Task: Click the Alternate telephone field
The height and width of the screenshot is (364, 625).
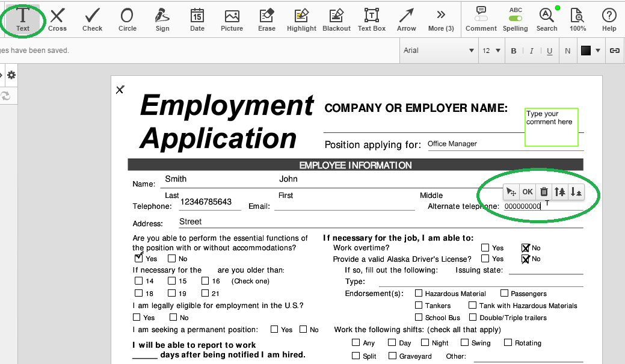Action: (543, 206)
